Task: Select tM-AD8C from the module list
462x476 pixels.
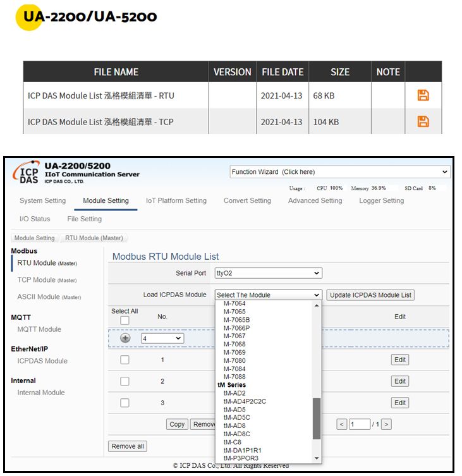Action: pyautogui.click(x=237, y=434)
